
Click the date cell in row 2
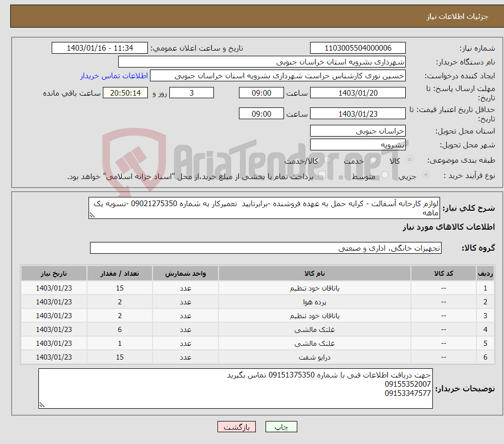click(54, 302)
